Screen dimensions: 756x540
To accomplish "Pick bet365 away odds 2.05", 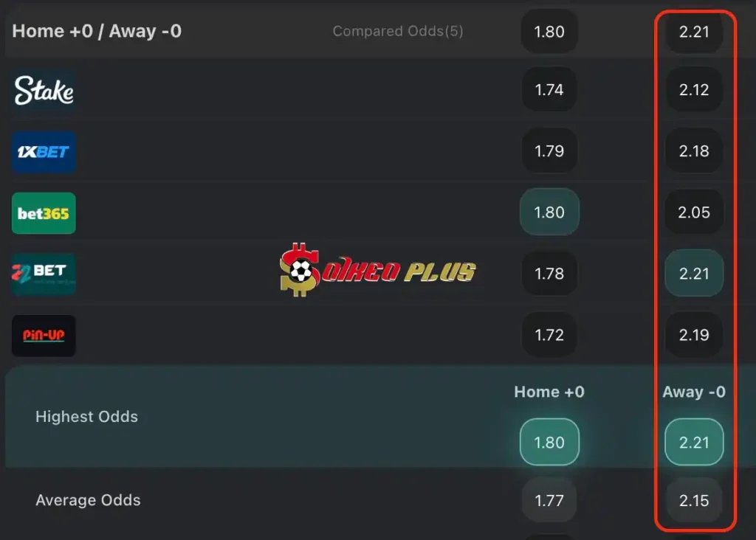I will 694,212.
